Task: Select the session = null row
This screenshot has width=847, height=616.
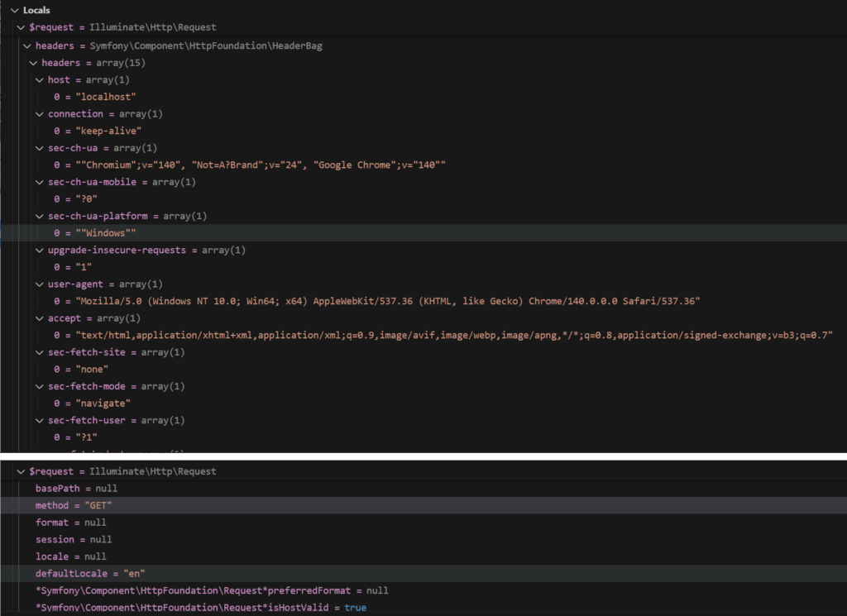Action: (x=423, y=539)
